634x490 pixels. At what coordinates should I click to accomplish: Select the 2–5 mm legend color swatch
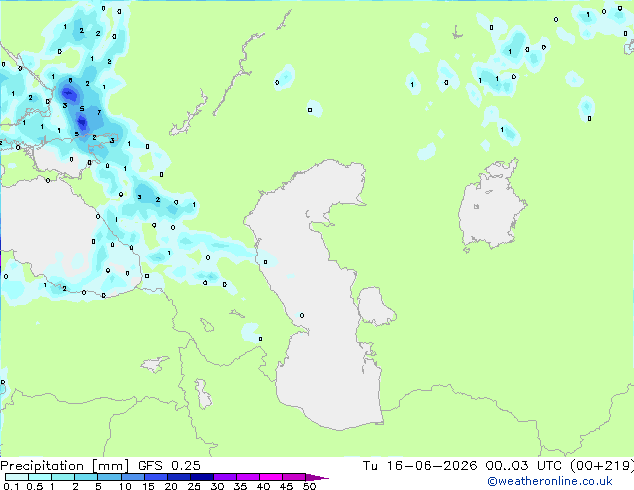pyautogui.click(x=86, y=477)
